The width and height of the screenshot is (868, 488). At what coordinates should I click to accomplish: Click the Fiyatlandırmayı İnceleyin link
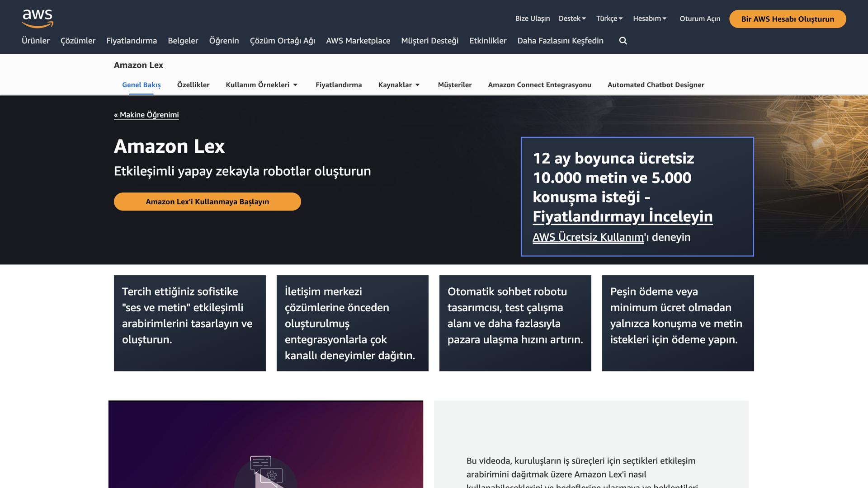[x=623, y=216]
